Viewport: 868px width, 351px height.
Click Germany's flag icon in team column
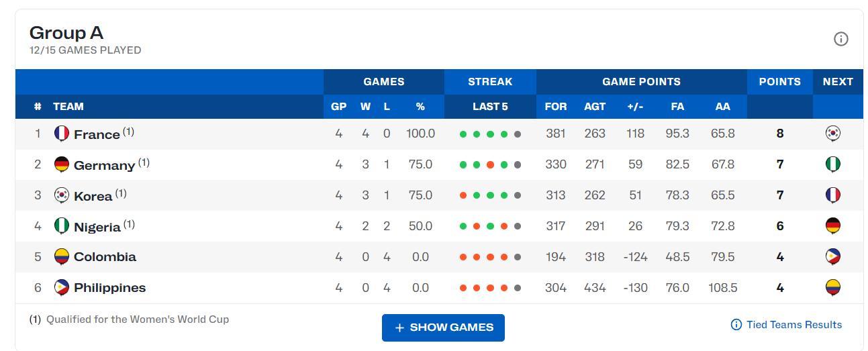(61, 164)
